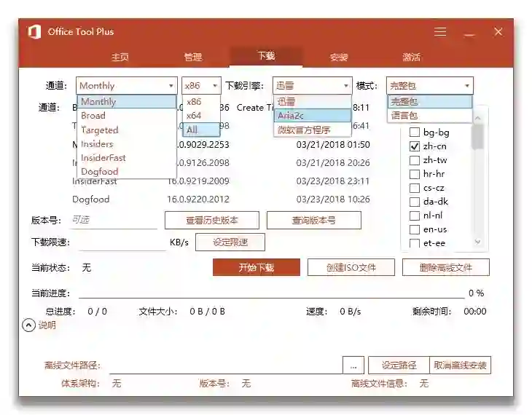This screenshot has width=532, height=415.
Task: Choose Insiders in channel list
Action: coord(127,143)
